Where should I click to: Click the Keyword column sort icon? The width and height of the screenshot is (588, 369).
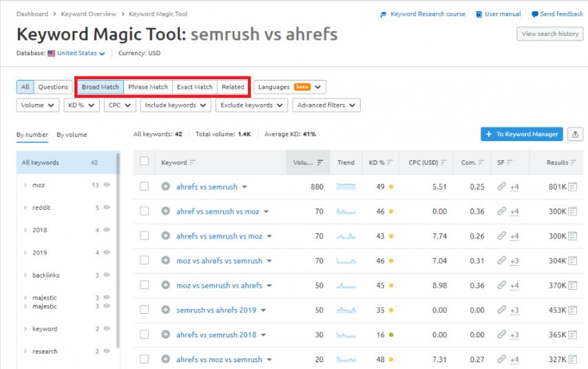(193, 162)
